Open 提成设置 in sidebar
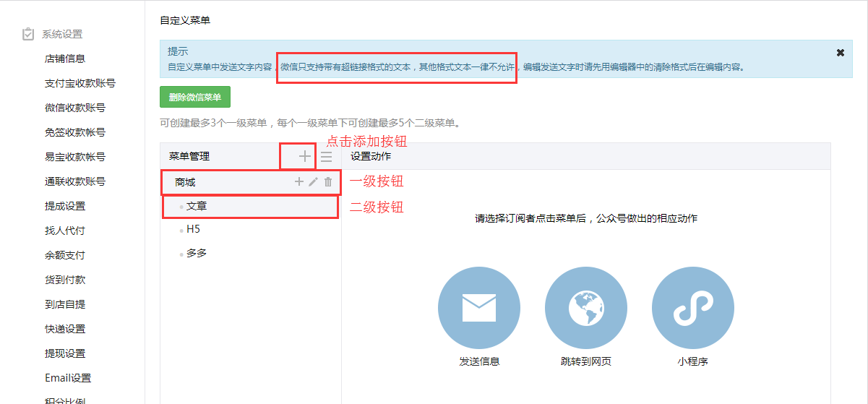Image resolution: width=868 pixels, height=404 pixels. (x=65, y=206)
